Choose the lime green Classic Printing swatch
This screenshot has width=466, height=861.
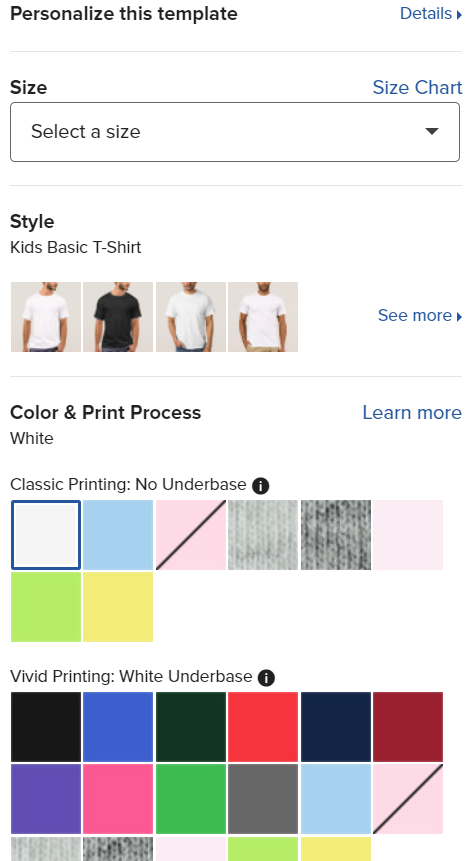pos(46,607)
